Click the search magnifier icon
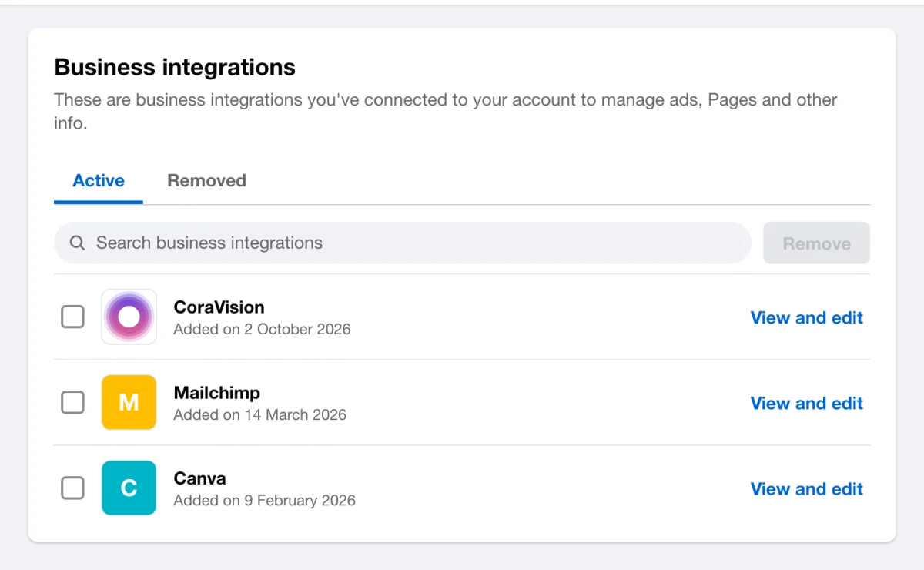This screenshot has width=924, height=570. pyautogui.click(x=77, y=243)
